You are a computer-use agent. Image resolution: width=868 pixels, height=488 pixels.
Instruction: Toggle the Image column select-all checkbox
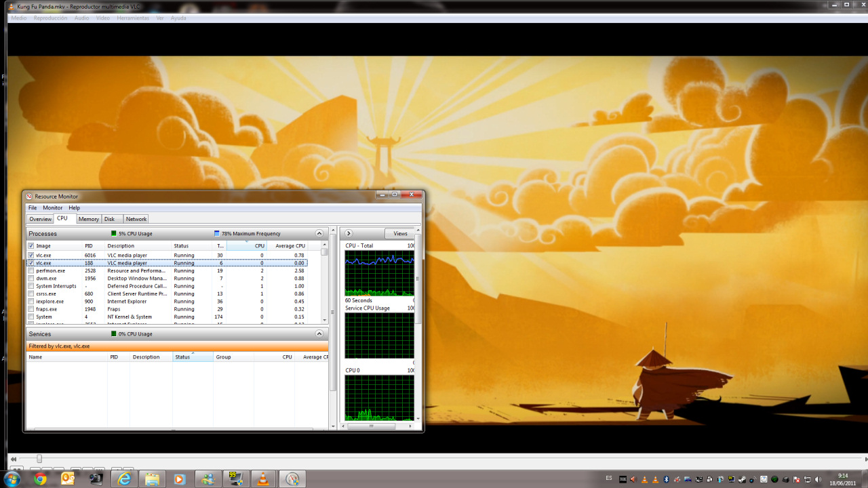coord(31,246)
